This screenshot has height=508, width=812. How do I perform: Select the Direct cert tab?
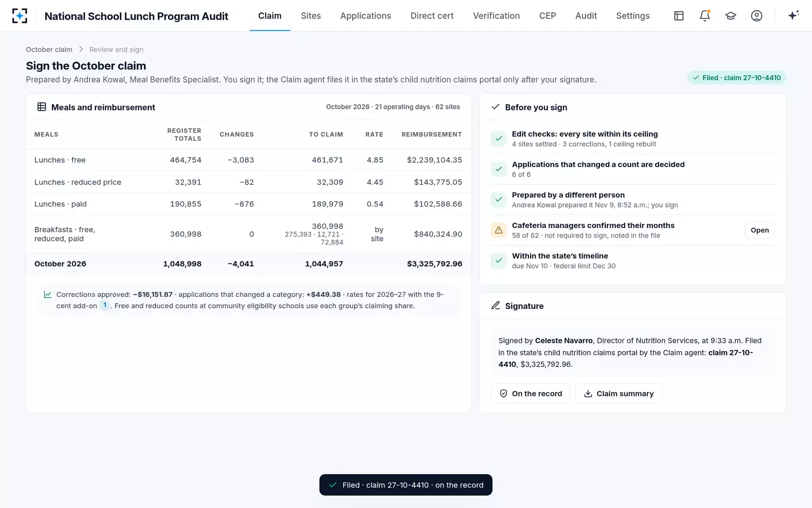432,16
